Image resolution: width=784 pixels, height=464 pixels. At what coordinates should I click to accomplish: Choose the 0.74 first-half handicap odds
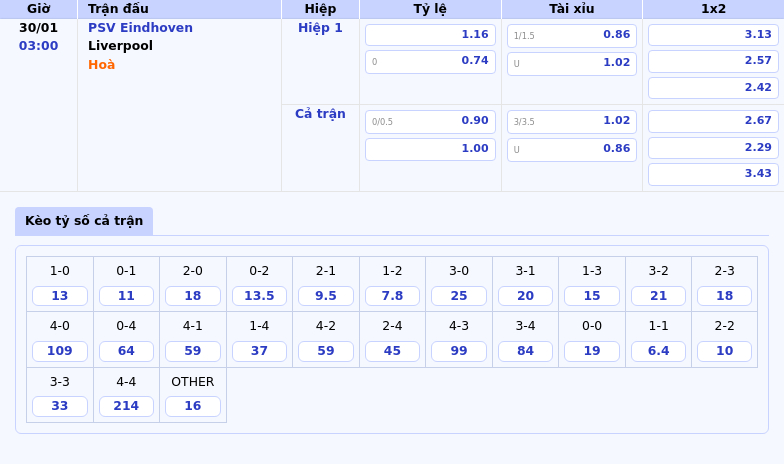coord(430,61)
